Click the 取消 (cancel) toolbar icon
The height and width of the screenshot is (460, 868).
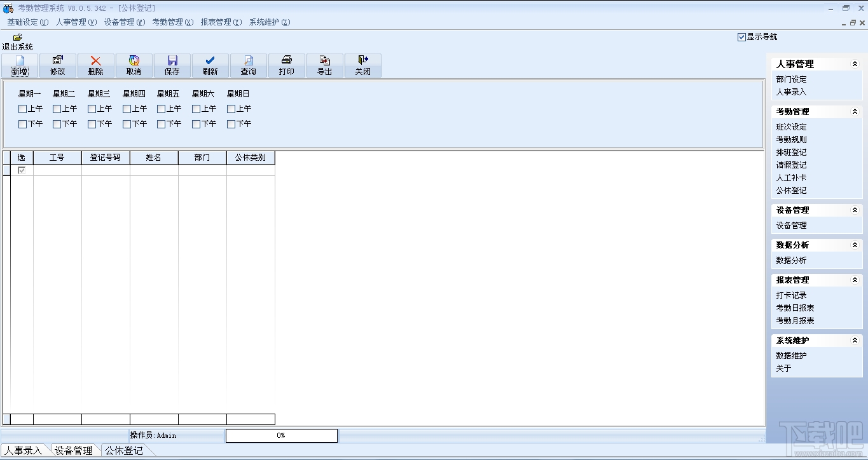tap(134, 60)
